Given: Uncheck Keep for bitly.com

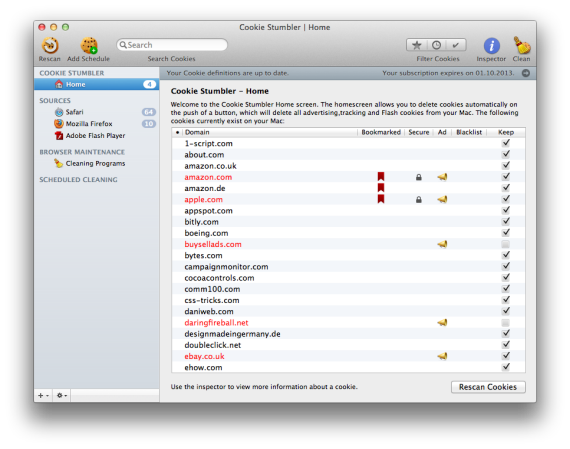Looking at the screenshot, I should [x=506, y=221].
